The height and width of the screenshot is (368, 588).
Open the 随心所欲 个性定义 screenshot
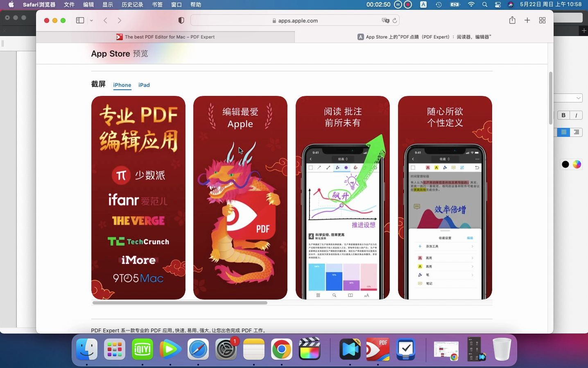pyautogui.click(x=445, y=198)
